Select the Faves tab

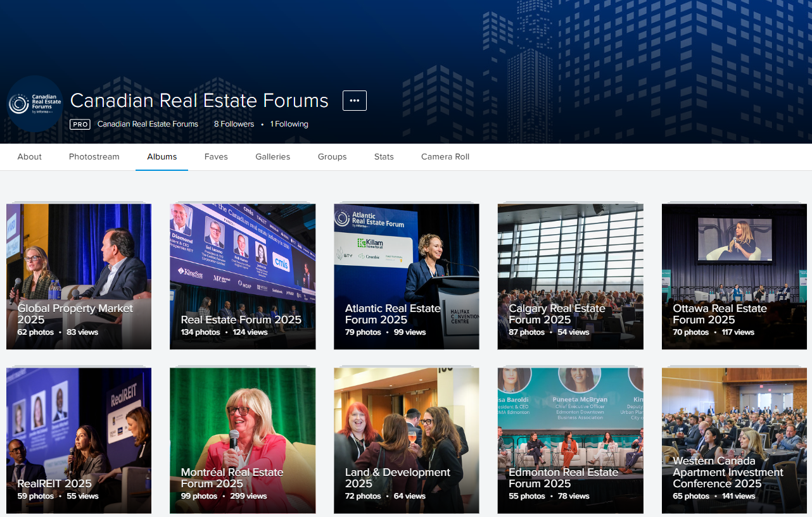pos(216,157)
